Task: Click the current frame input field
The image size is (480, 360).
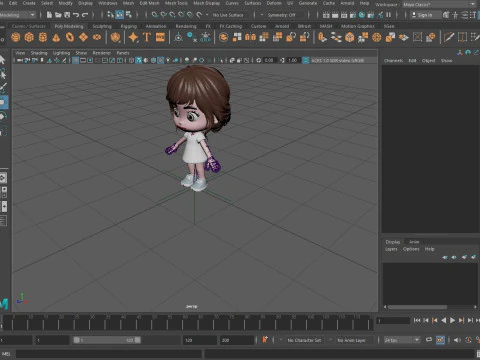Action: (393, 321)
